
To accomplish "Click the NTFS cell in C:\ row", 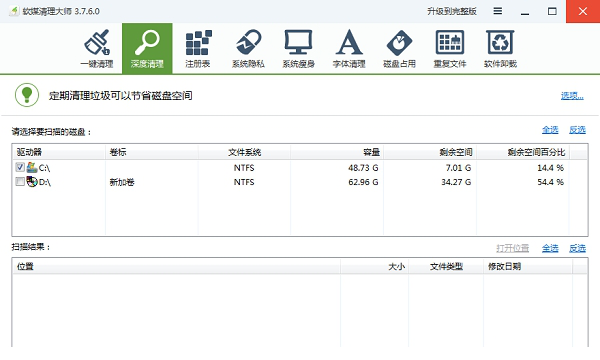I will 244,168.
